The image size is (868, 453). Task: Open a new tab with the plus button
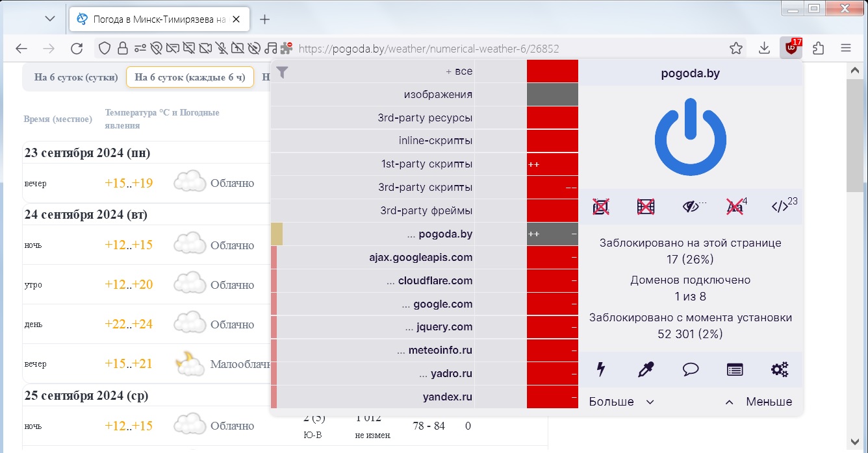point(264,19)
